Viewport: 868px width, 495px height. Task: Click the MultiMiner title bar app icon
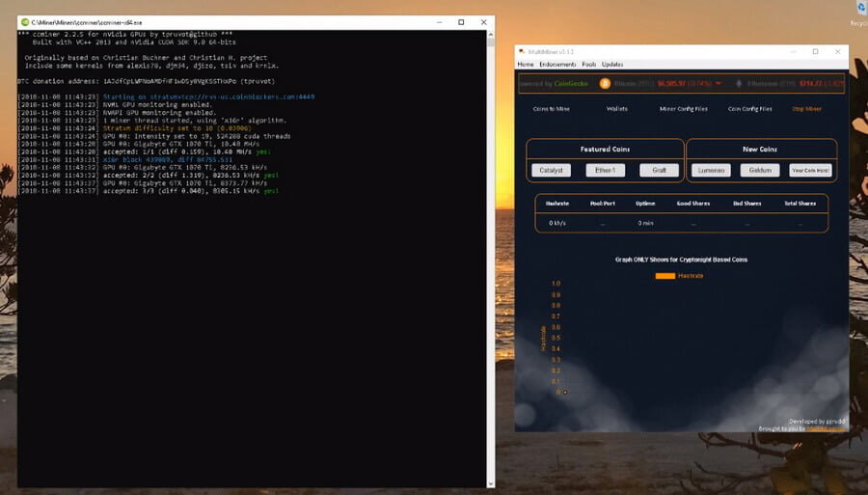[x=522, y=51]
